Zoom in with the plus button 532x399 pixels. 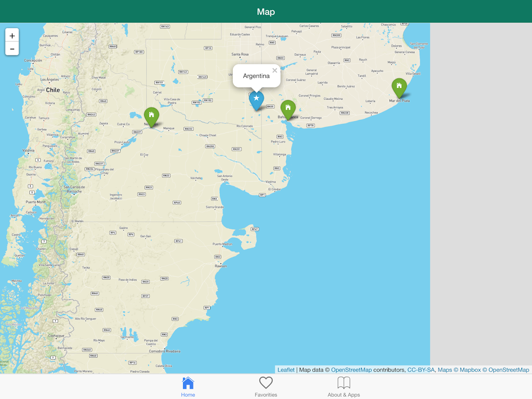point(12,35)
